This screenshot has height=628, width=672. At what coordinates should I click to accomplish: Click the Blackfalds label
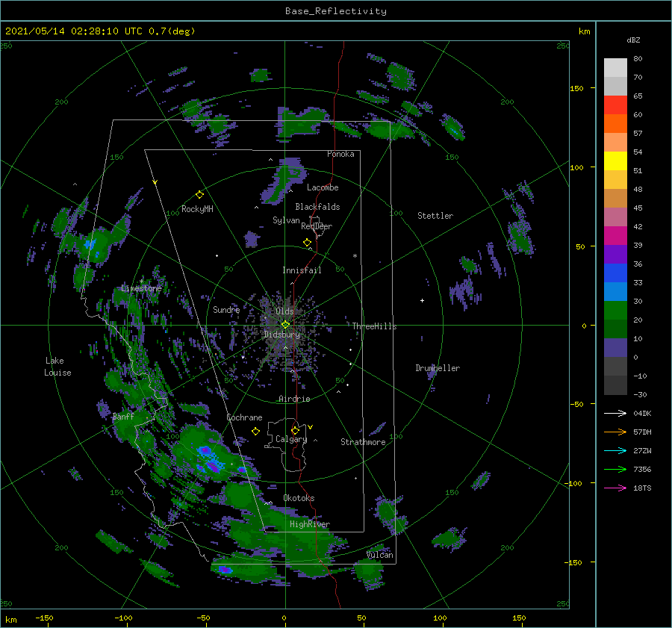point(317,207)
